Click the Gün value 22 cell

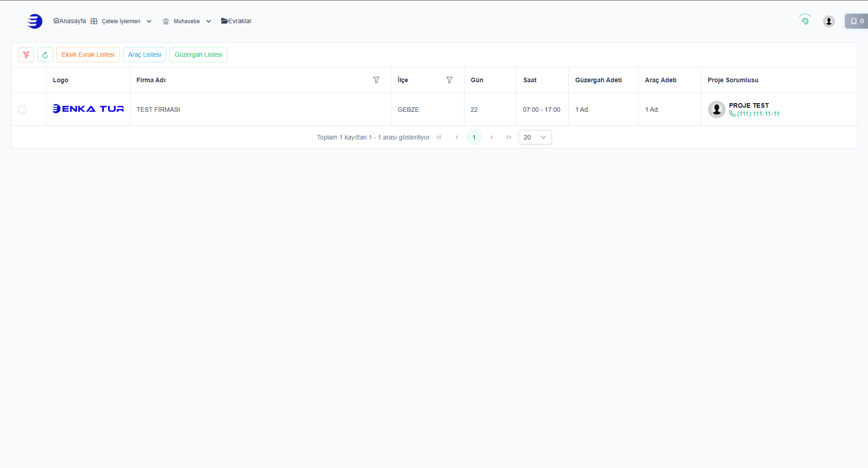(x=490, y=110)
